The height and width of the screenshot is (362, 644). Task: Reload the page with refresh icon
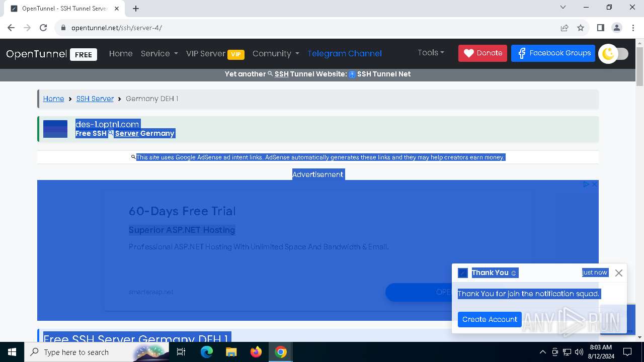point(43,28)
